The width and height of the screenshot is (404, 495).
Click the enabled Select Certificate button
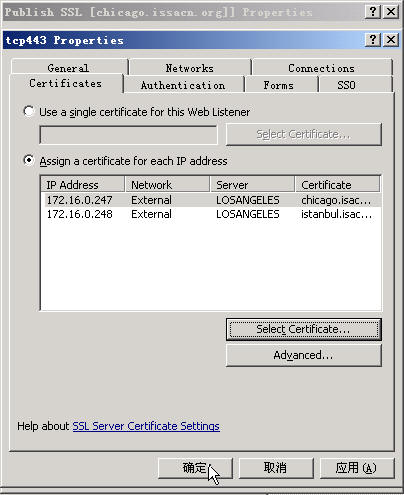(303, 329)
